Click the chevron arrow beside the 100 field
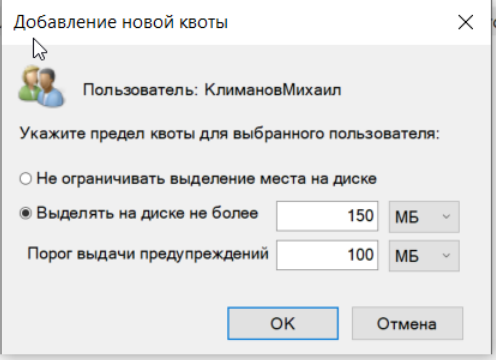496x360 pixels. coord(446,256)
